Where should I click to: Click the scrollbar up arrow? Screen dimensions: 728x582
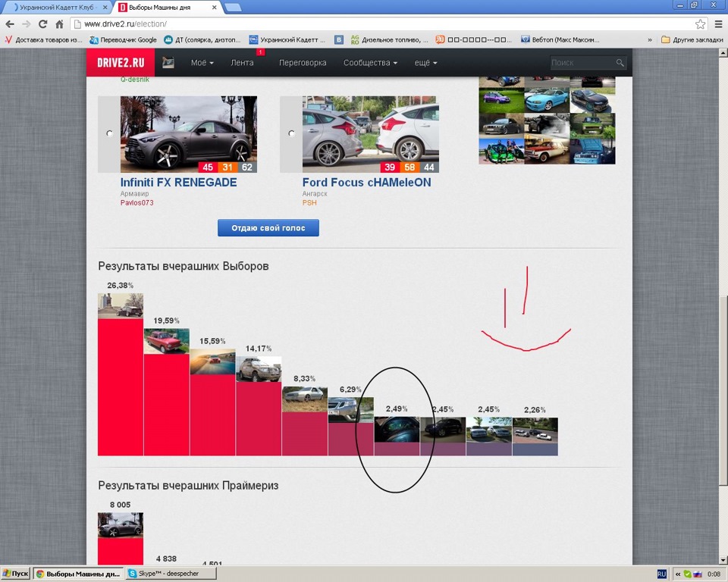(723, 53)
